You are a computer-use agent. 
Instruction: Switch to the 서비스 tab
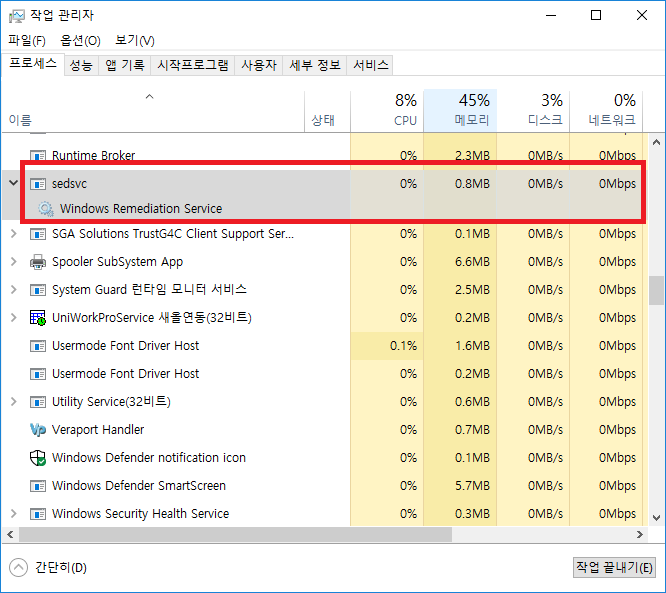point(370,65)
